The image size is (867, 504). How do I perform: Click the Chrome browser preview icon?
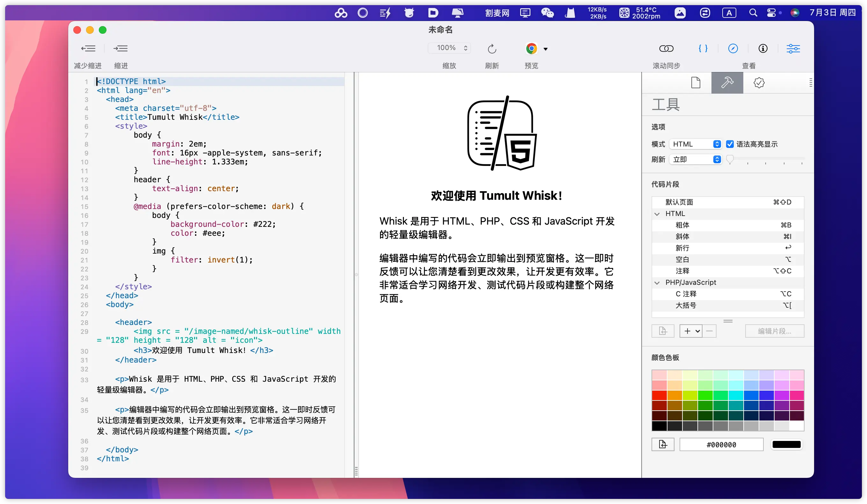(x=531, y=48)
